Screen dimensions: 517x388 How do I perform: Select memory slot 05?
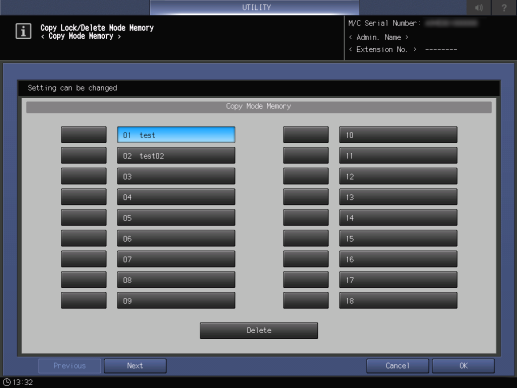[x=176, y=218]
